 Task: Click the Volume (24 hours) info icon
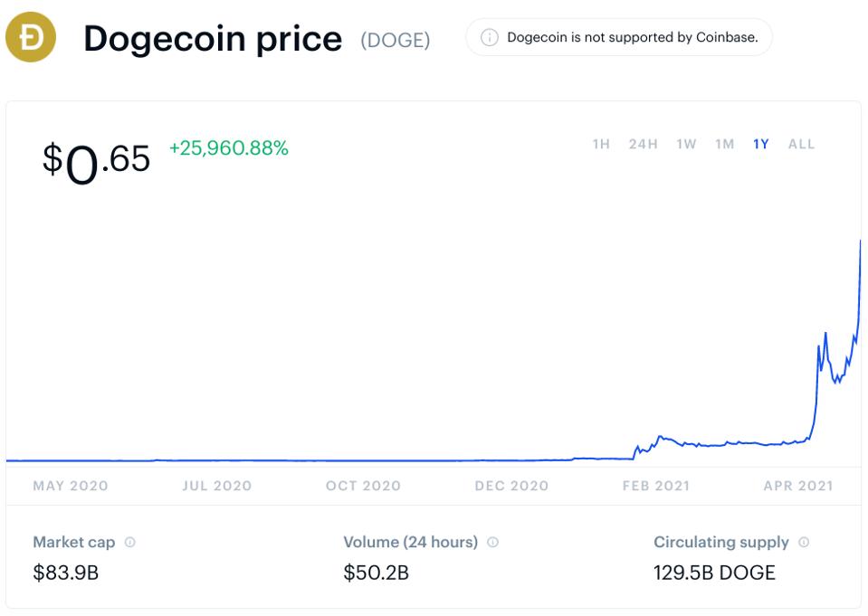point(492,543)
